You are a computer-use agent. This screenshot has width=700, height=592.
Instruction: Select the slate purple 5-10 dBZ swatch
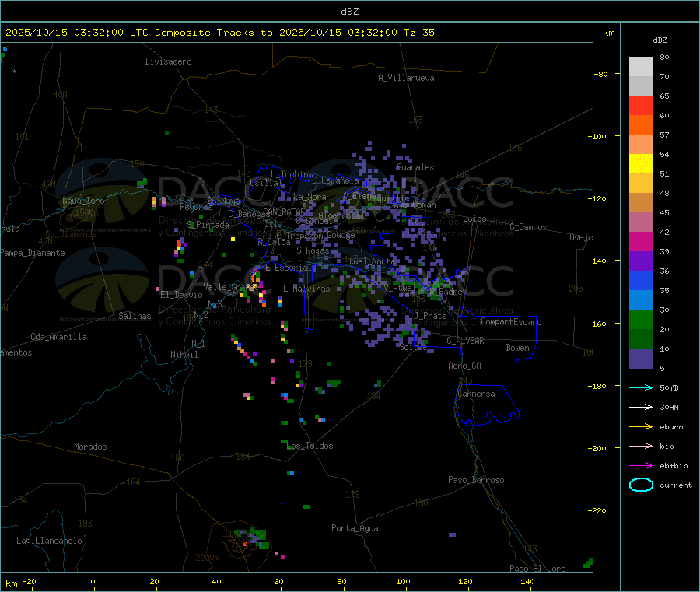click(x=641, y=359)
